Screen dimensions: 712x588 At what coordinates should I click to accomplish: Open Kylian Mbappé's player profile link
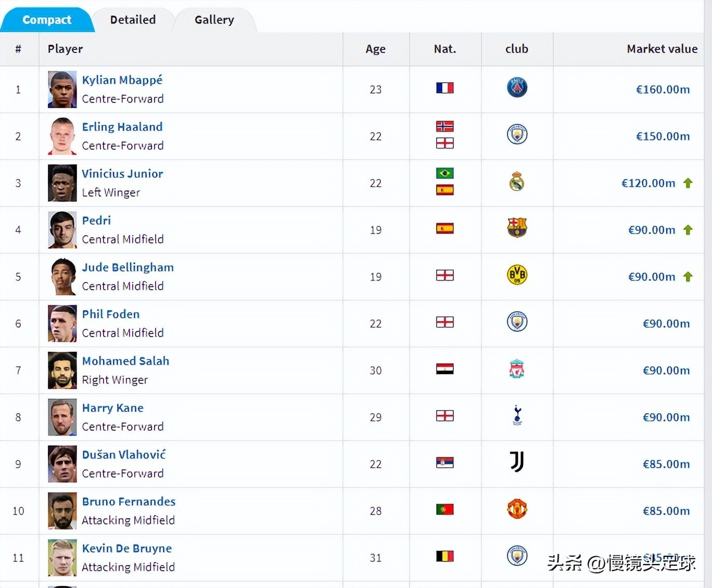click(x=122, y=80)
